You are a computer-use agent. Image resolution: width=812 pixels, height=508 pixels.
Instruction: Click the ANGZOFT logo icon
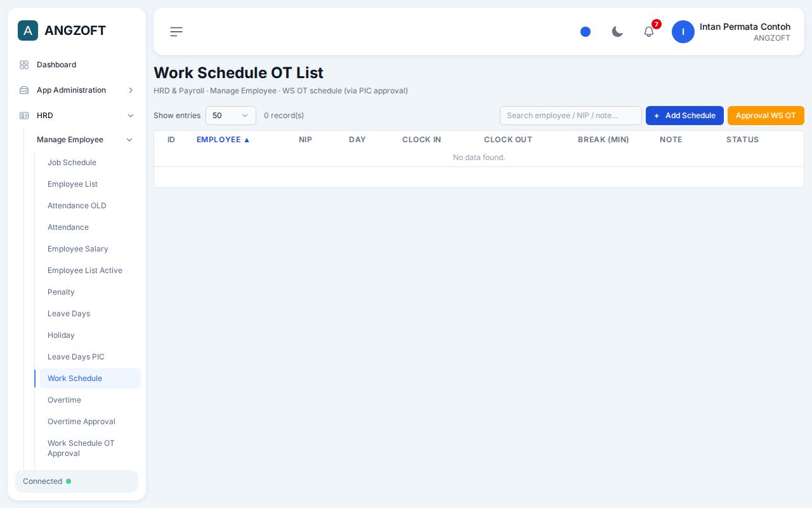pyautogui.click(x=28, y=30)
